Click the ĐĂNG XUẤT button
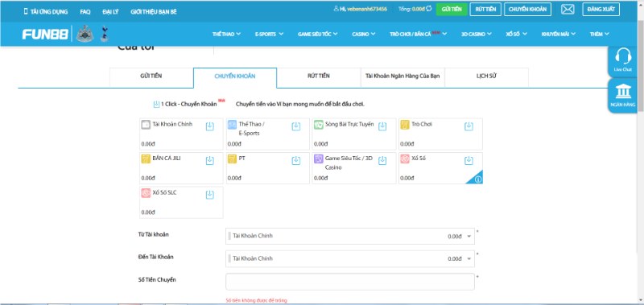 pos(601,9)
